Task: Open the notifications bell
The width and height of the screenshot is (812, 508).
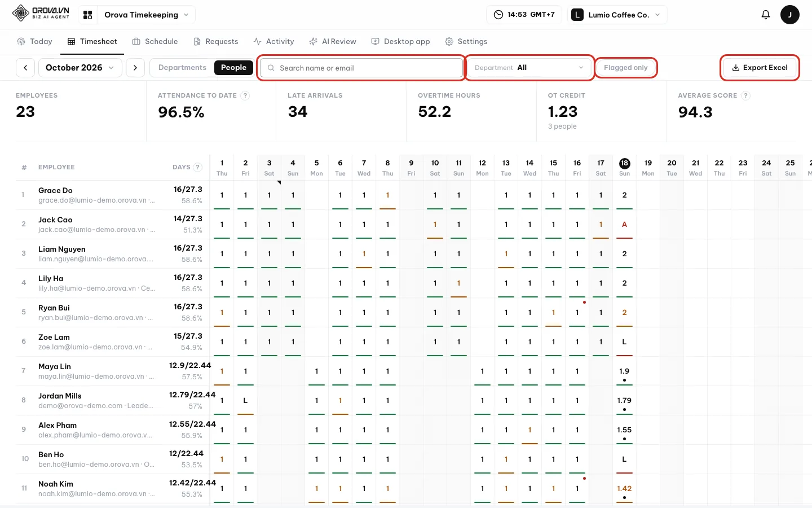Action: [765, 15]
